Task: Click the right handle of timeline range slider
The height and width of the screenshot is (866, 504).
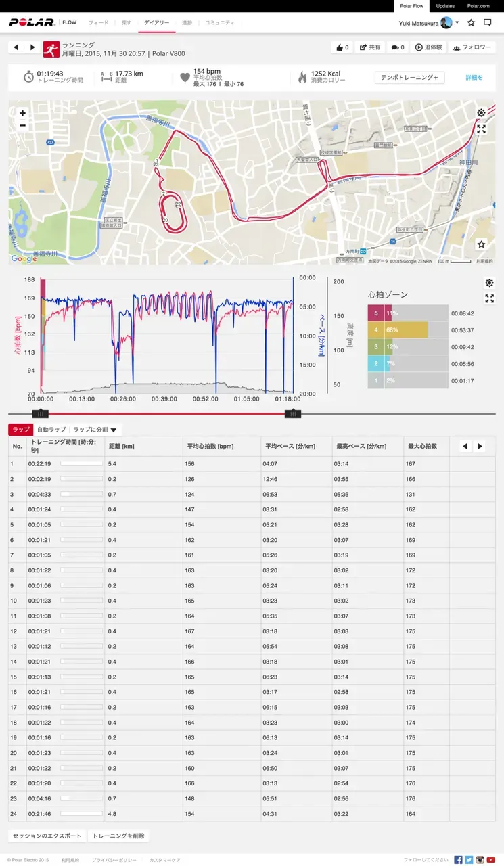Action: click(292, 414)
